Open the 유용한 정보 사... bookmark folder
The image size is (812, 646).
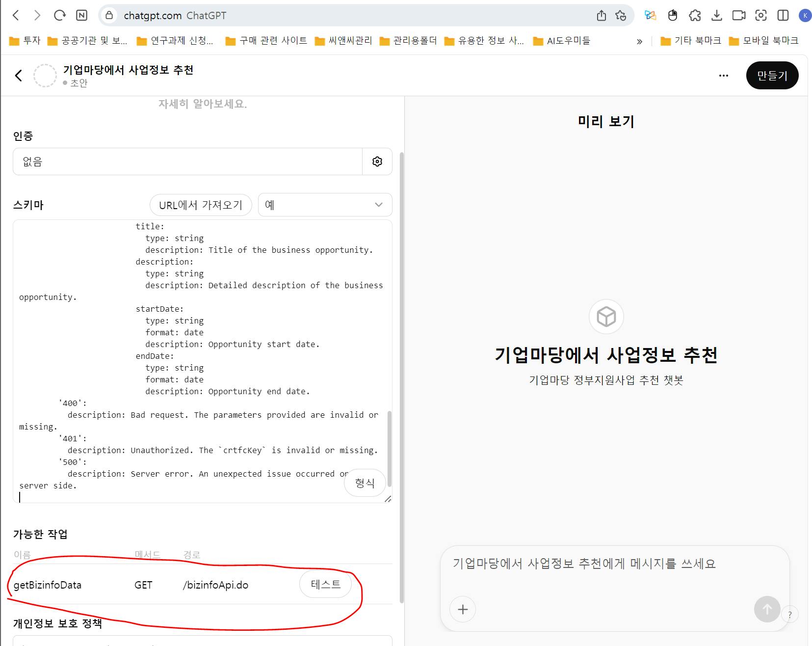point(484,41)
